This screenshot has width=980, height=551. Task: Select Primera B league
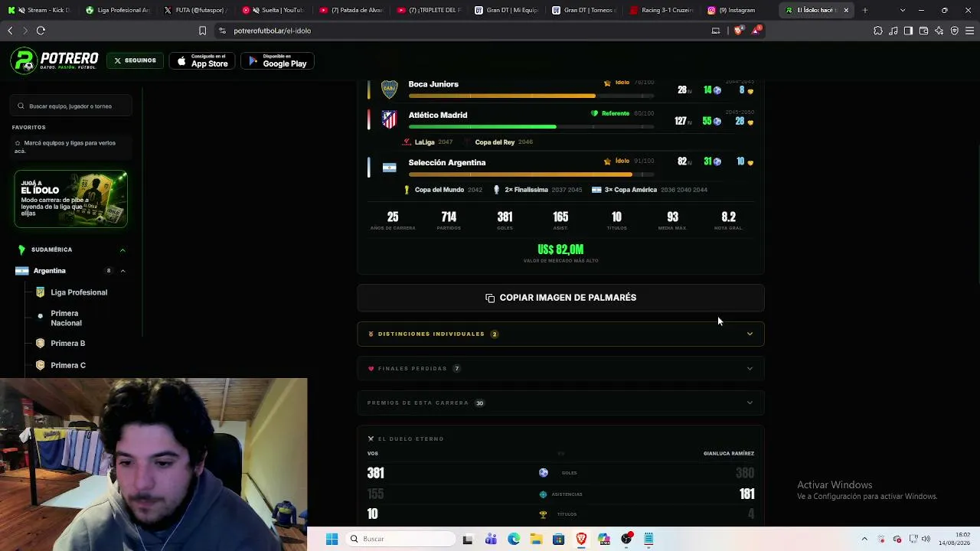(67, 344)
